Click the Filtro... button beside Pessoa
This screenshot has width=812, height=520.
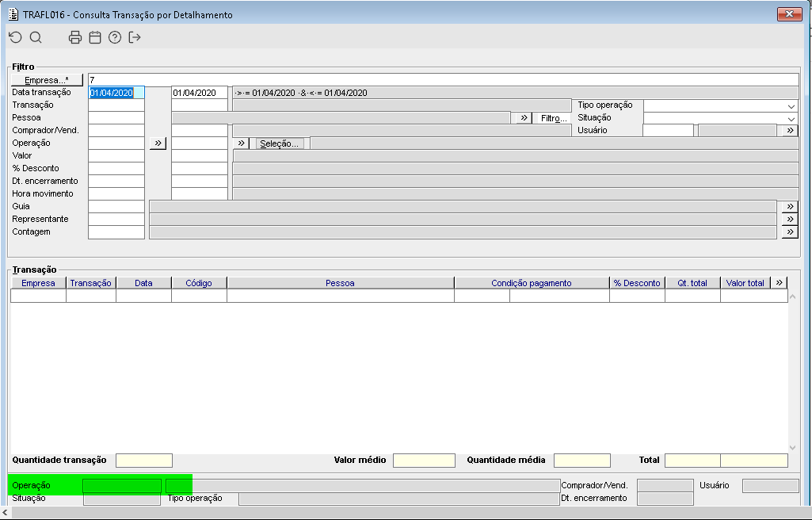(x=553, y=118)
